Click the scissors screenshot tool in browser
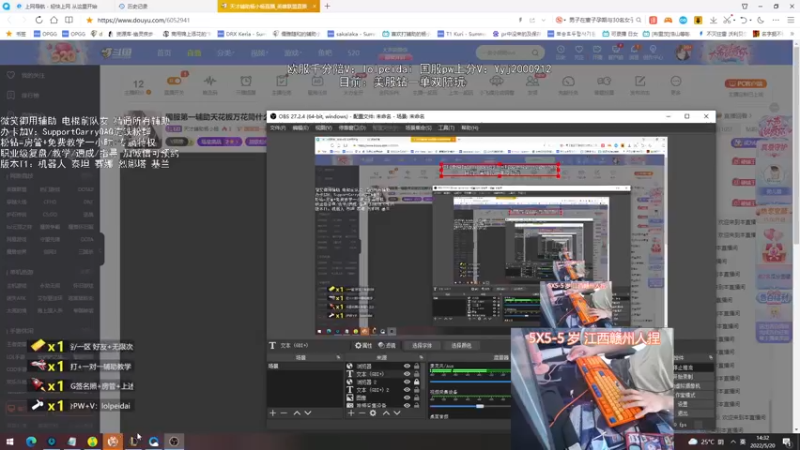 pyautogui.click(x=728, y=20)
